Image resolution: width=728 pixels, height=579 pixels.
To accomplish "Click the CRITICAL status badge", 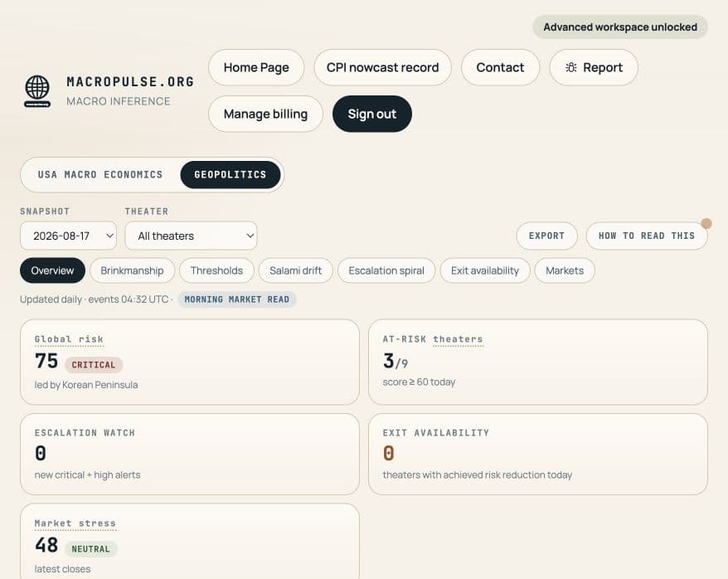I will (x=94, y=365).
